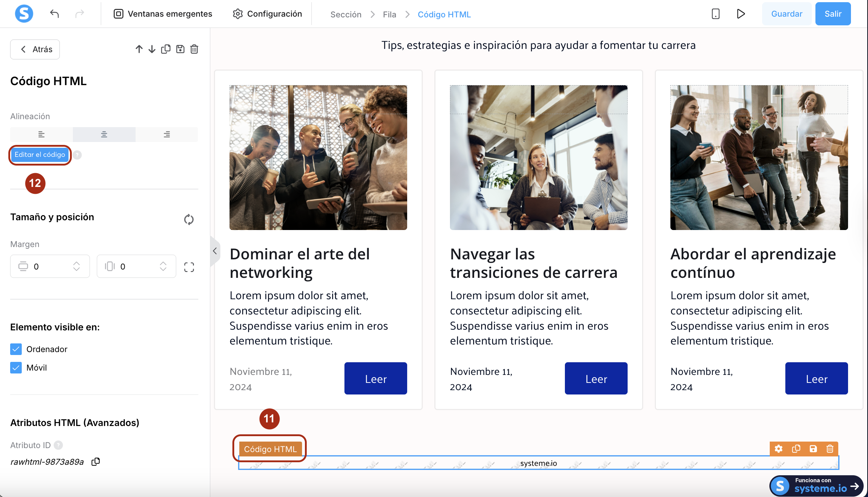Click the trash icon beside Atrás

pyautogui.click(x=194, y=49)
